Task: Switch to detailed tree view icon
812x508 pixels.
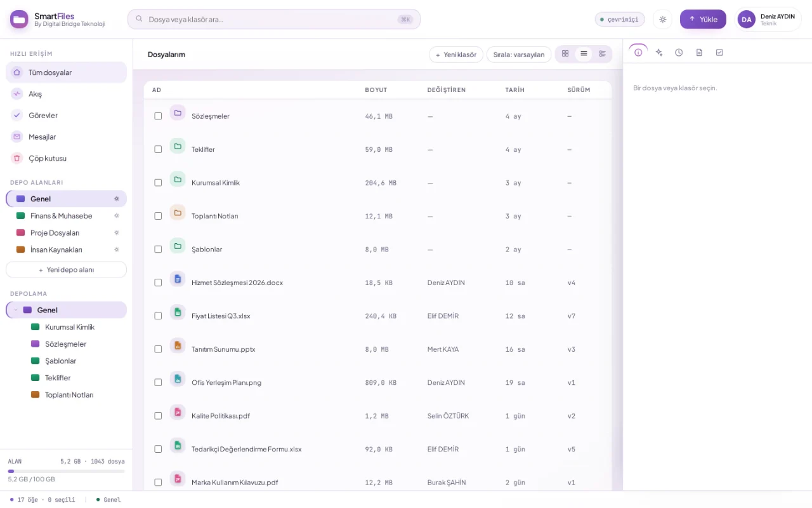Action: pyautogui.click(x=602, y=54)
